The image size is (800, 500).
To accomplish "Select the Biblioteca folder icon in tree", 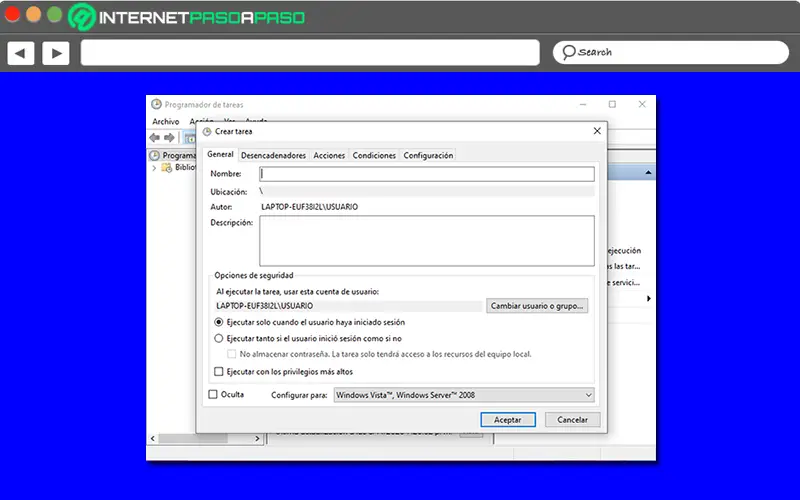I will 166,167.
